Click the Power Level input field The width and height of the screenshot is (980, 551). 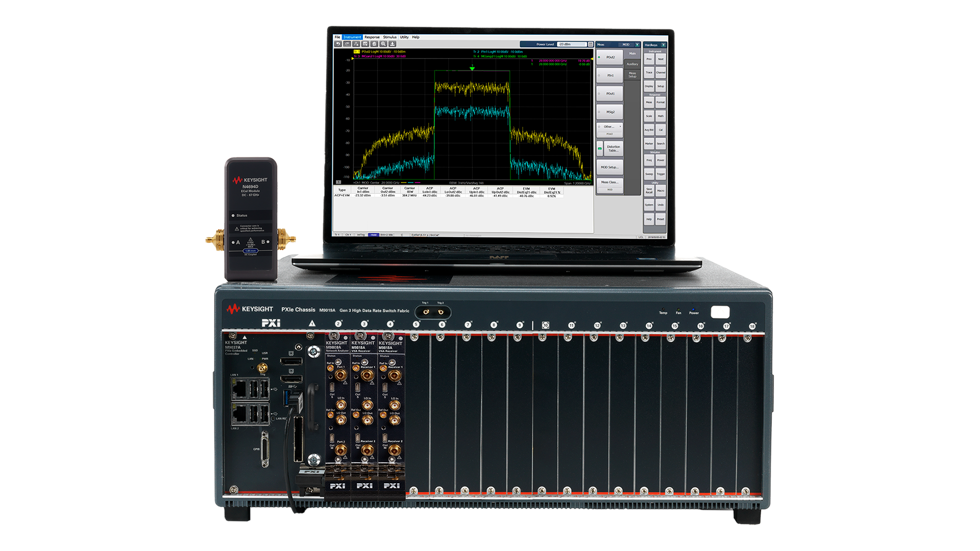click(x=571, y=44)
